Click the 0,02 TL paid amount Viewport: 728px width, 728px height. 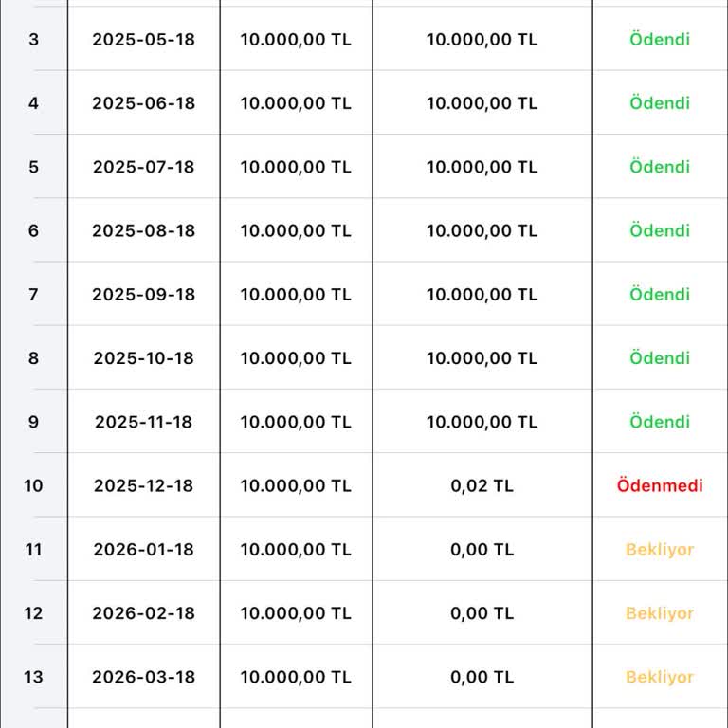482,485
